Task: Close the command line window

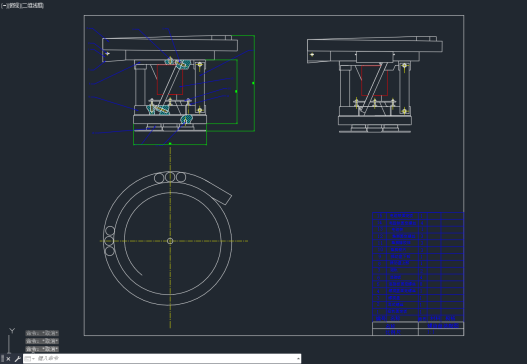Action: (x=8, y=359)
